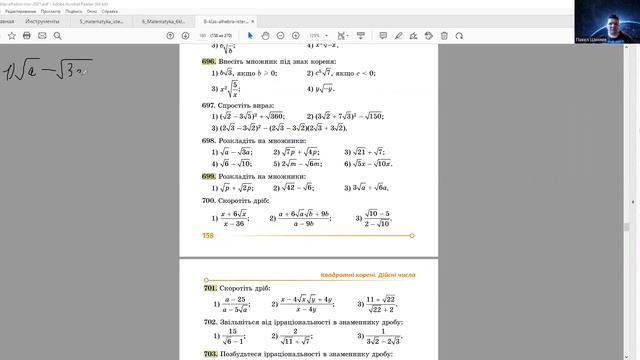
Task: Print the document with the printer icon
Action: 27,36
